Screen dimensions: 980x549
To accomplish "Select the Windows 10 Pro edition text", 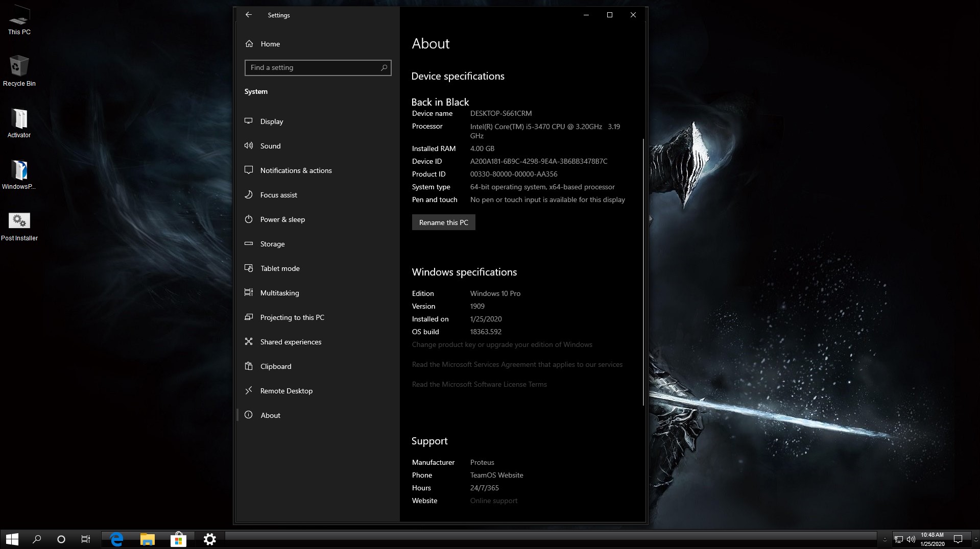I will click(x=495, y=293).
